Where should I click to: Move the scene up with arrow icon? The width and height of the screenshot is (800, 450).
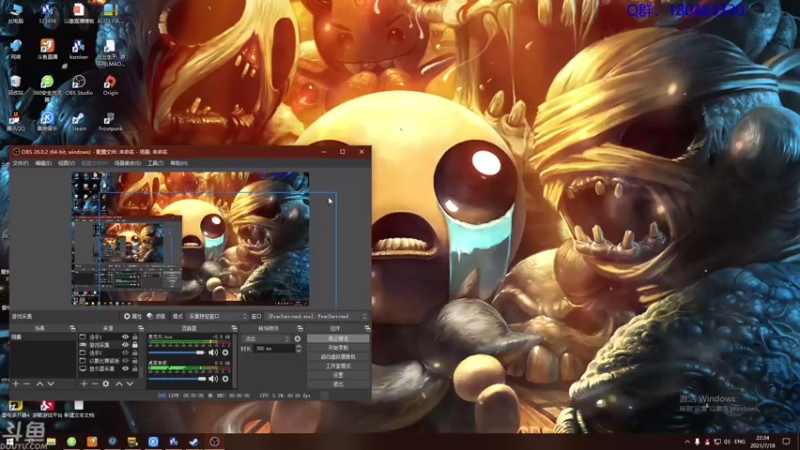40,384
